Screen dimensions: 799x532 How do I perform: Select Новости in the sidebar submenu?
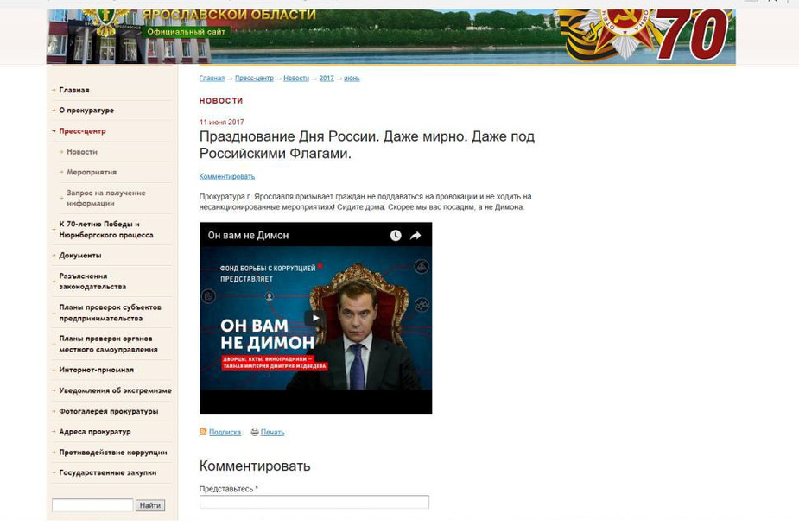82,152
